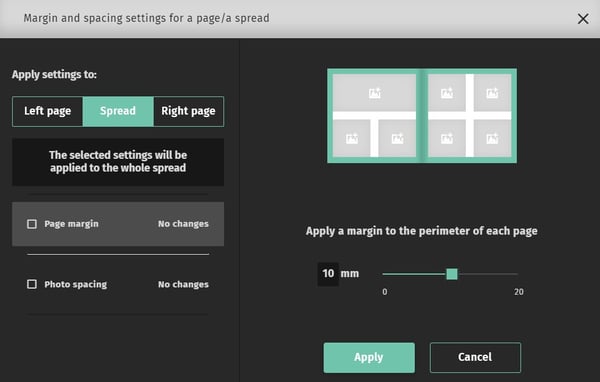This screenshot has height=382, width=600.
Task: Tick the Photo spacing checkbox
Action: pyautogui.click(x=32, y=284)
